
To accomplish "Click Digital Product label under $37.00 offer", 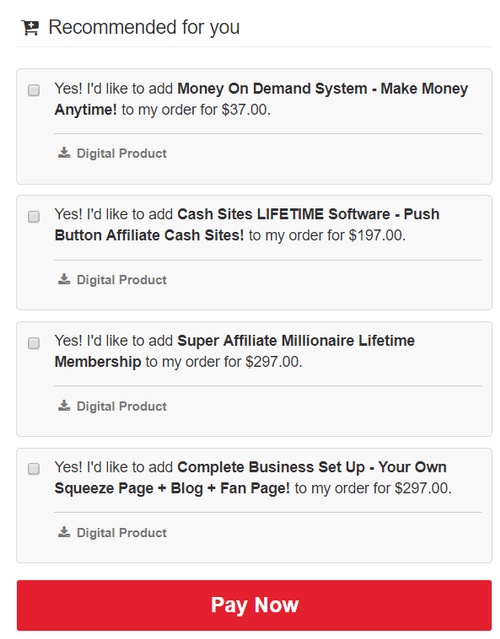I will pyautogui.click(x=122, y=153).
